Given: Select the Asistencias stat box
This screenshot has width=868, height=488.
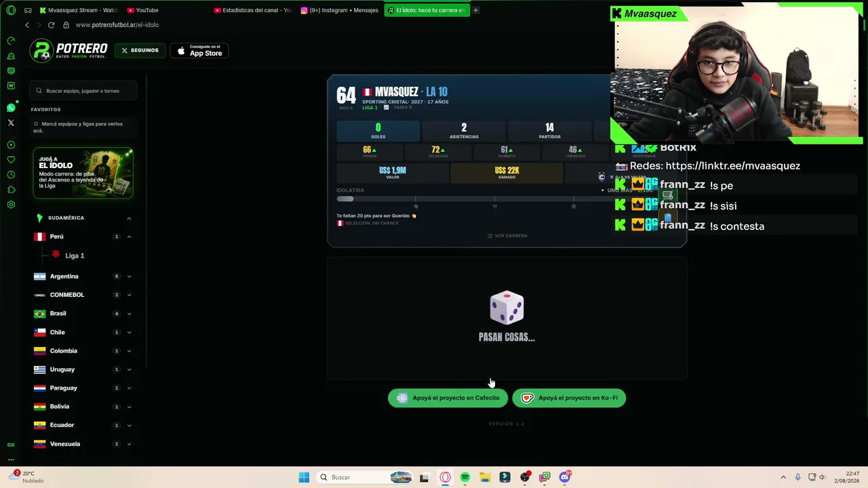Looking at the screenshot, I should pyautogui.click(x=464, y=131).
